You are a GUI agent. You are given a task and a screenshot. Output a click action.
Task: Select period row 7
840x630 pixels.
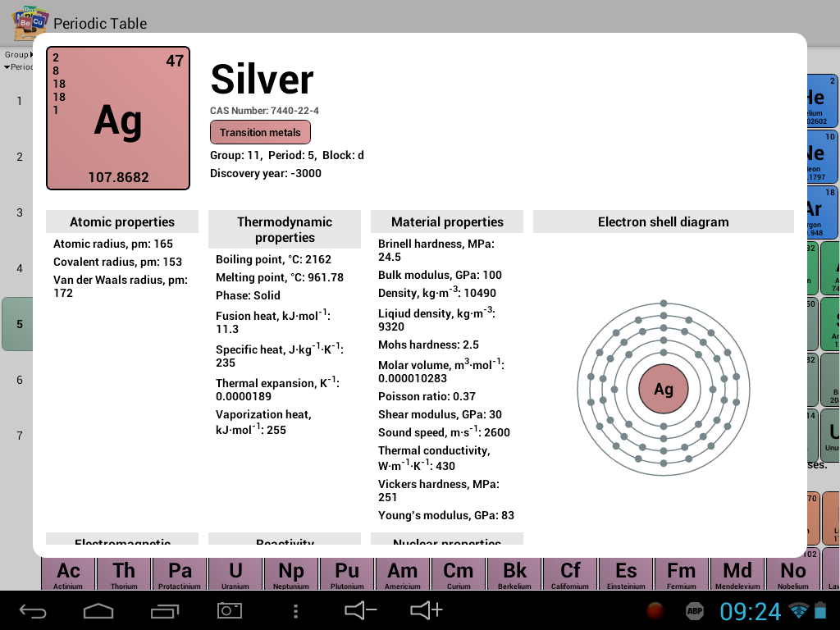coord(20,436)
